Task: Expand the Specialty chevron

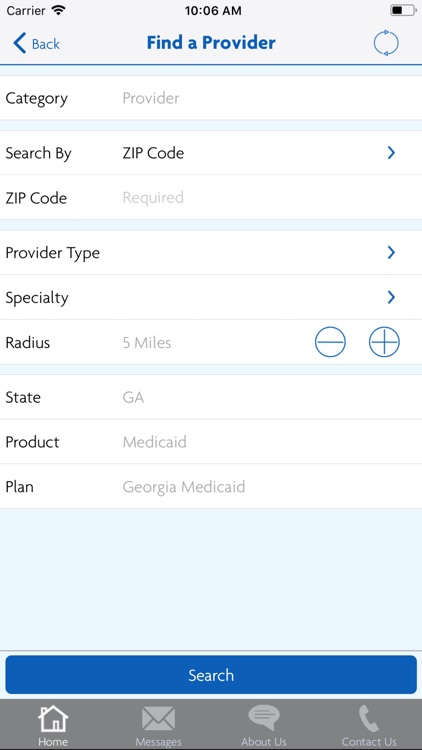Action: tap(391, 297)
